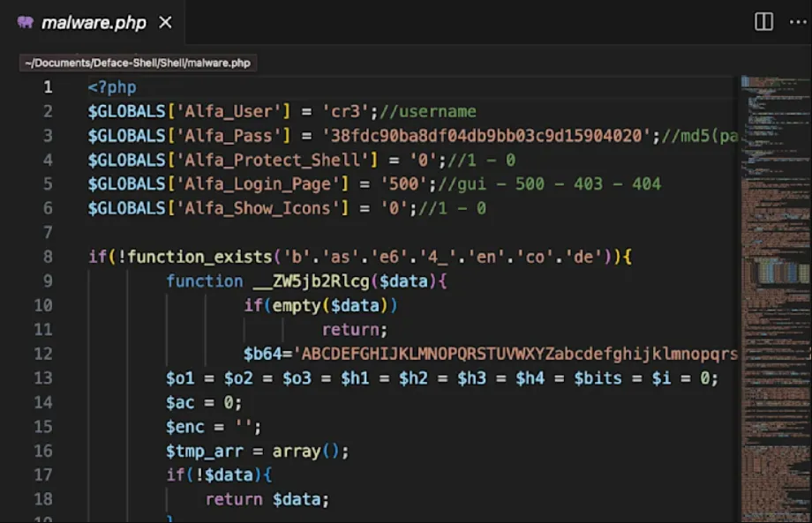Click the md5 hash string 38fdc90ba8df04db9bb03c9d15904020
This screenshot has height=523, width=812.
coord(486,136)
